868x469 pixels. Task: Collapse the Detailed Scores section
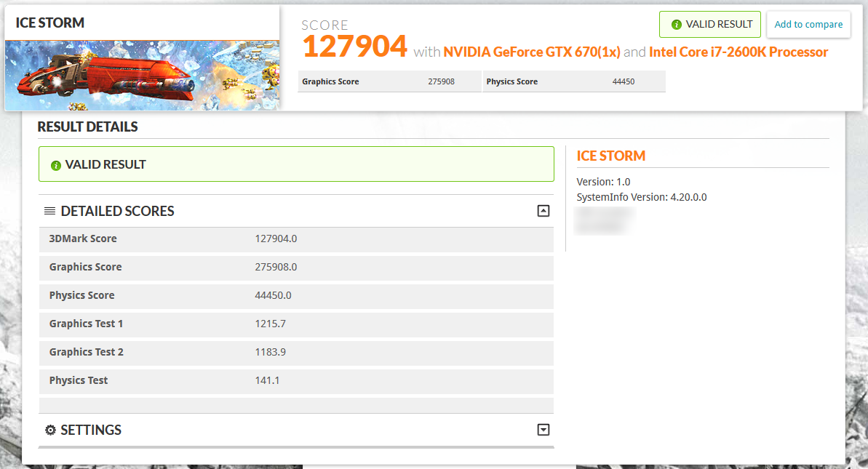[543, 211]
